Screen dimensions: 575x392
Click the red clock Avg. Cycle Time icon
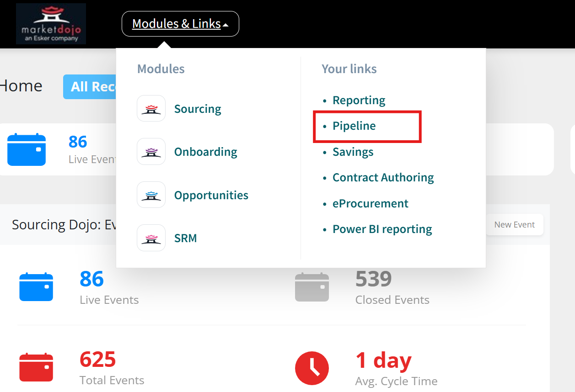tap(312, 368)
